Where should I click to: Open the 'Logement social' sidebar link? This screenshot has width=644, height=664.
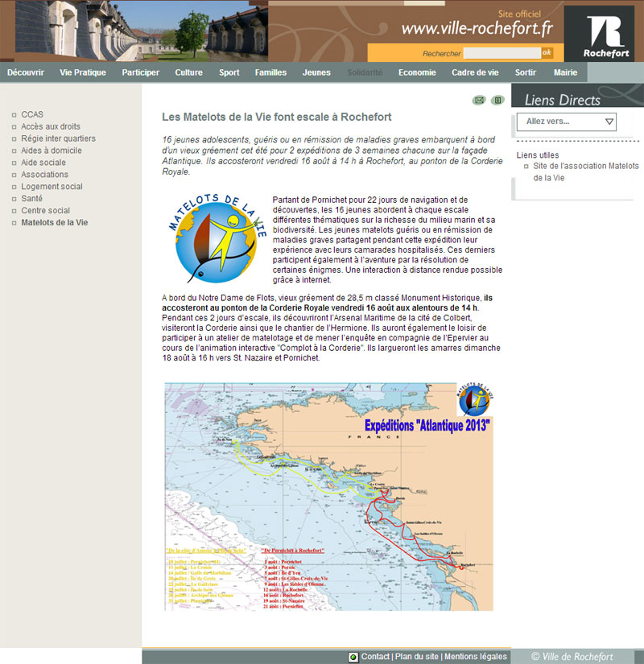pos(52,187)
